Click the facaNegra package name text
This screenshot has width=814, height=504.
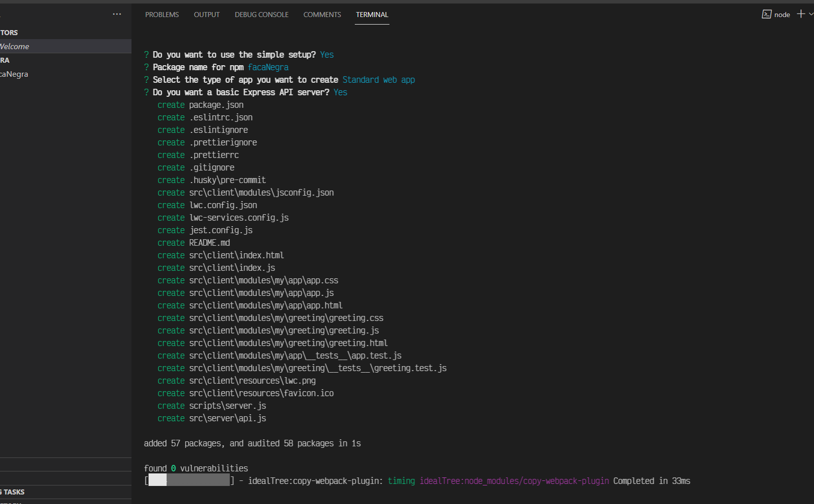pyautogui.click(x=268, y=67)
